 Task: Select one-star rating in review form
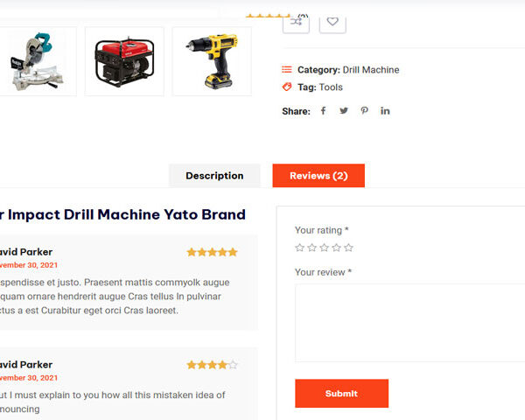(x=299, y=248)
